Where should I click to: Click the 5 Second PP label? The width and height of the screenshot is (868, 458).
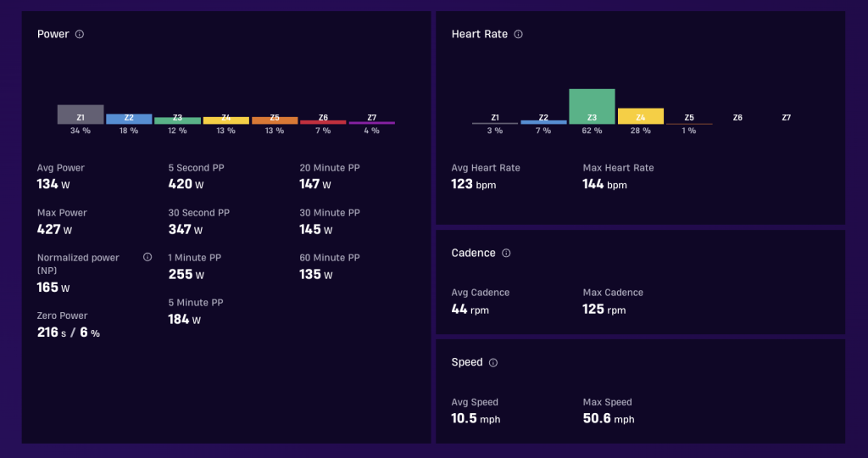coord(196,168)
